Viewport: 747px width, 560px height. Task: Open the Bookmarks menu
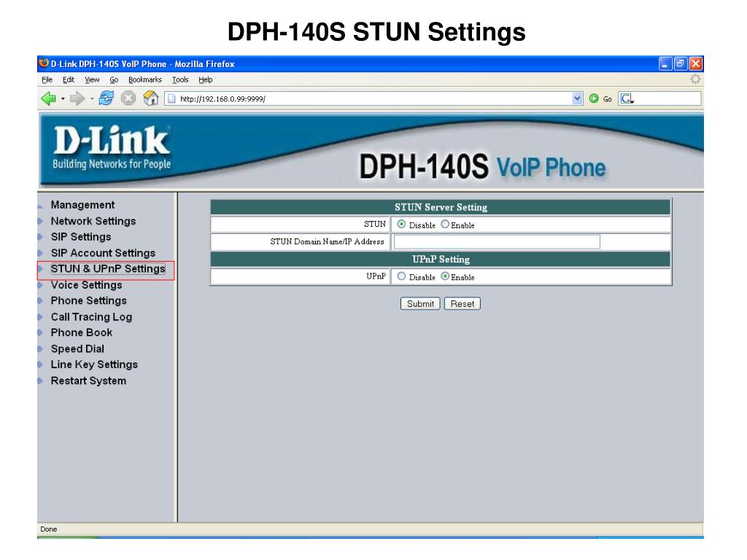coord(145,79)
